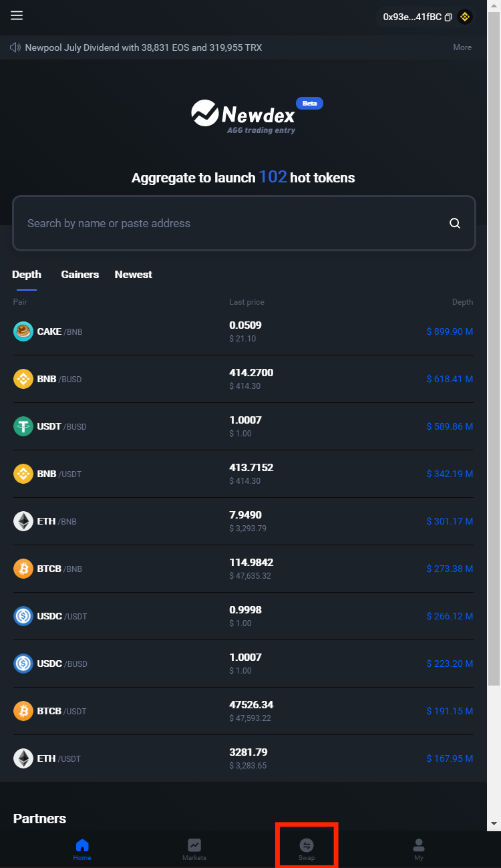501x868 pixels.
Task: Click the Depth column header
Action: [x=462, y=302]
